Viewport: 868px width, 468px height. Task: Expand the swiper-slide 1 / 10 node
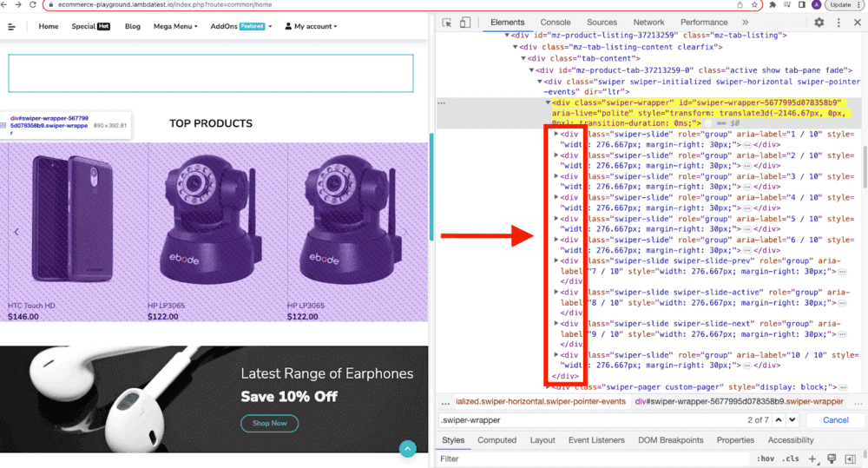point(556,135)
